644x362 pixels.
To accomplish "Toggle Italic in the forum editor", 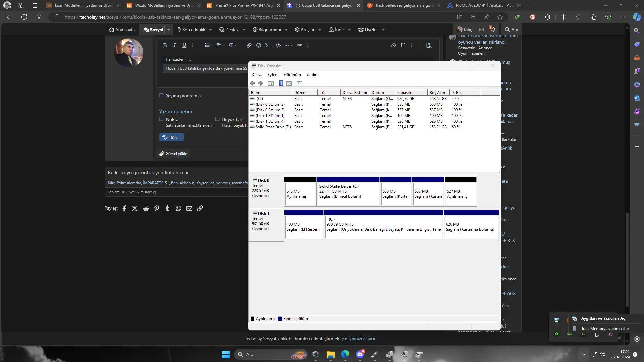I will click(175, 45).
